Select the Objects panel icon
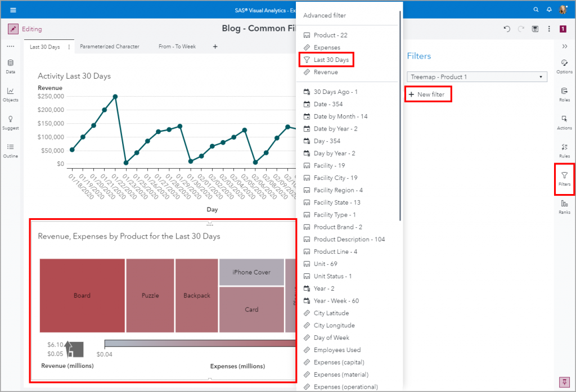This screenshot has height=392, width=576. (x=10, y=95)
